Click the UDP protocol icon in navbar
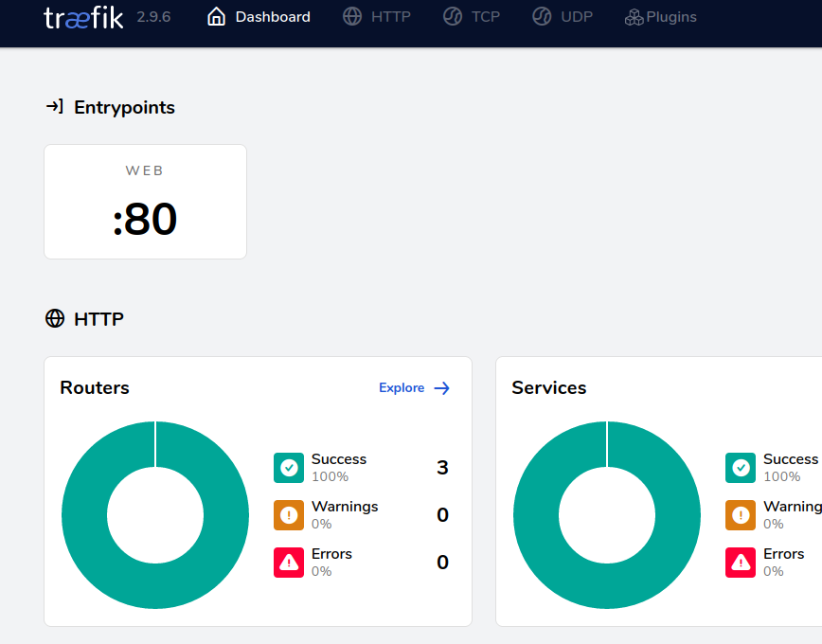Image resolution: width=822 pixels, height=644 pixels. [x=542, y=16]
